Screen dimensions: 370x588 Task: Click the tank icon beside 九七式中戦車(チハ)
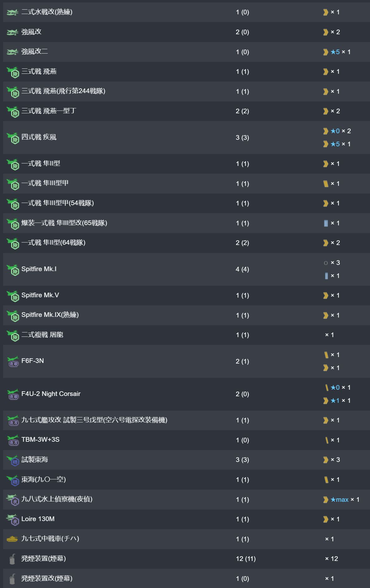12,539
